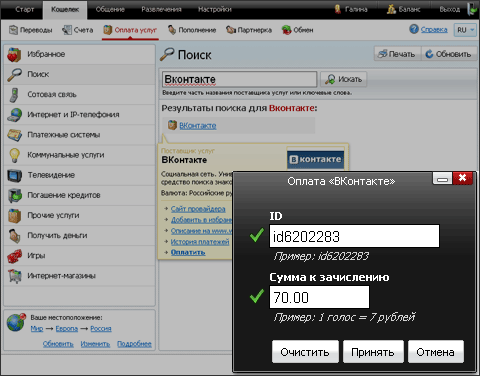This screenshot has width=480, height=376.
Task: Open Пополнение in the toolbar
Action: point(192,30)
